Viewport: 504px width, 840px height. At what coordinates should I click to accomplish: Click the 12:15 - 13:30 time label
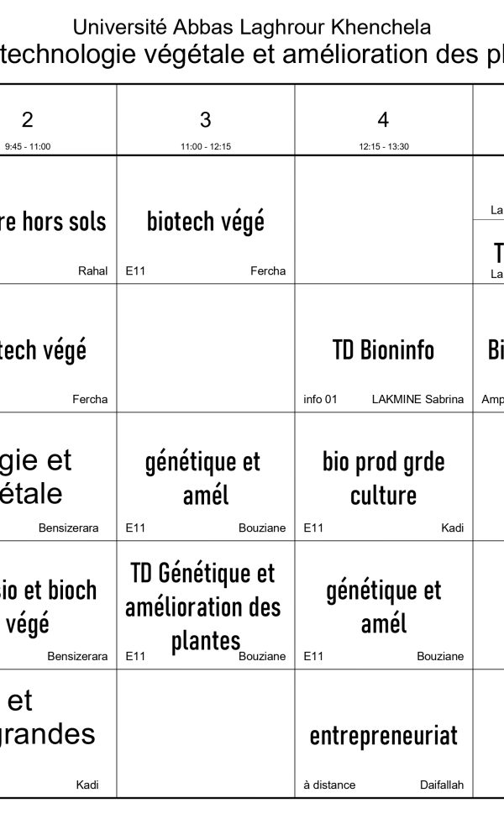[384, 146]
